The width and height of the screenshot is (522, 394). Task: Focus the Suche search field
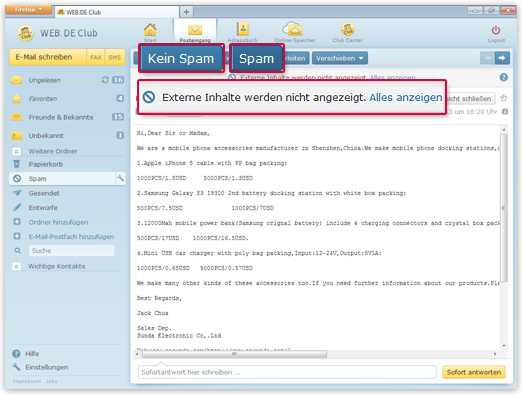[71, 250]
